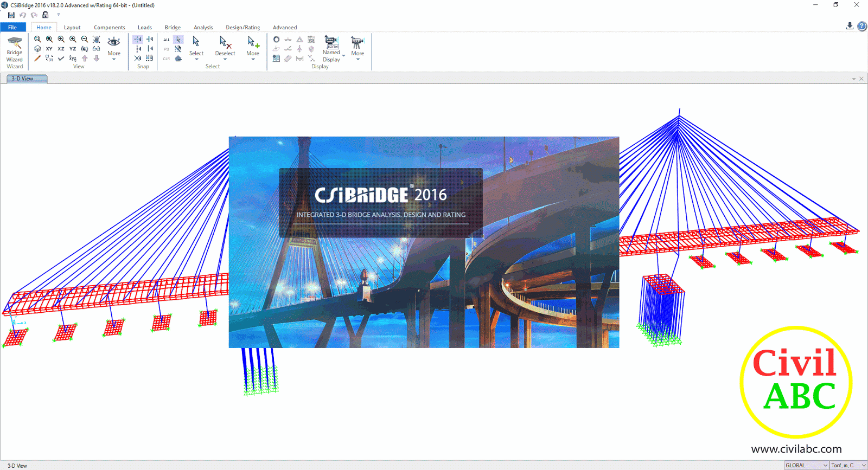
Task: Go to the Analysis ribbon tab
Action: click(203, 27)
